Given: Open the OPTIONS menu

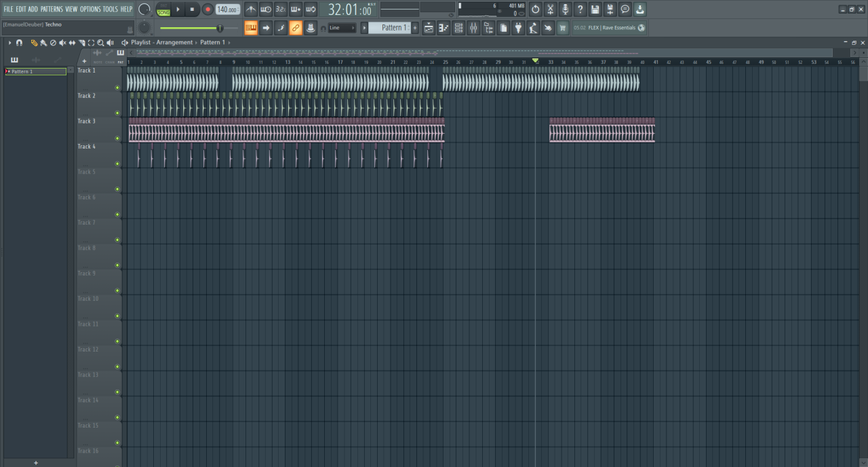Looking at the screenshot, I should click(90, 9).
